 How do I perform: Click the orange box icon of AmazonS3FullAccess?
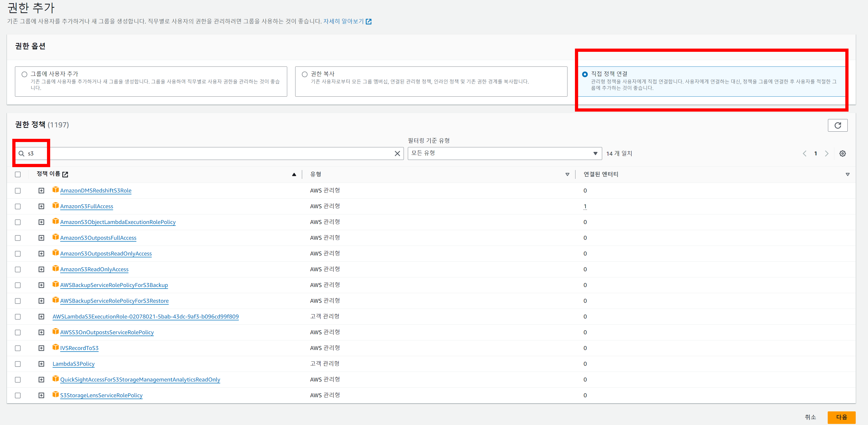56,206
